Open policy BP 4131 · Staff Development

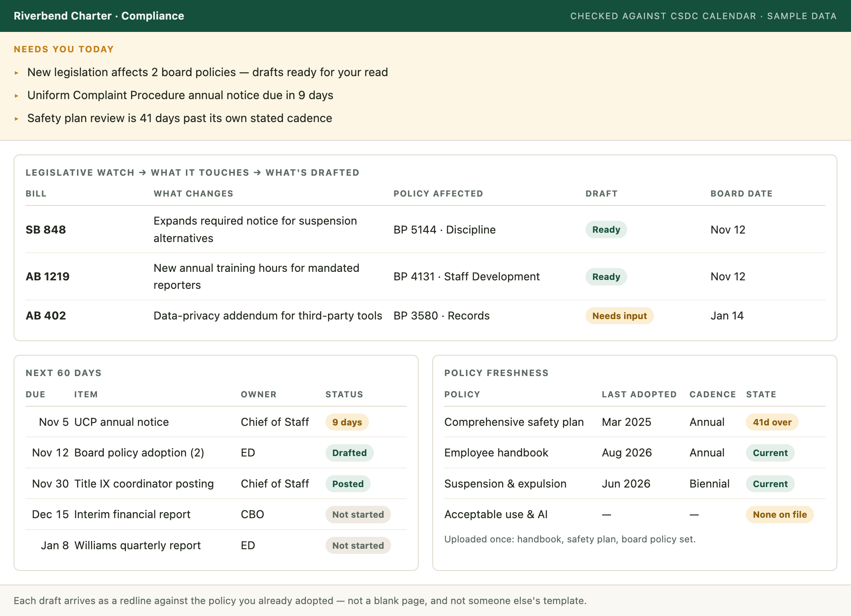[x=466, y=277]
